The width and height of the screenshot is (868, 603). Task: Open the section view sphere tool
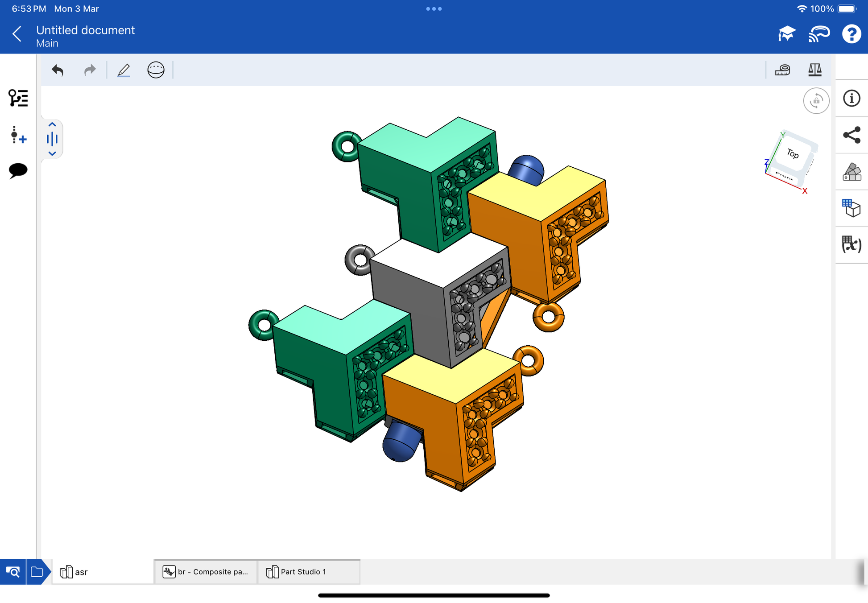click(156, 70)
